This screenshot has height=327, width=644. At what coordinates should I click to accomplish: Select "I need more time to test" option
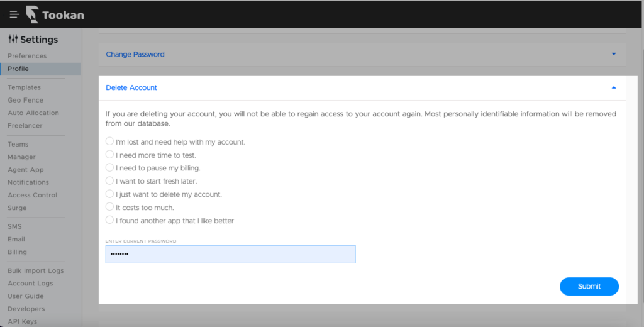coord(109,155)
